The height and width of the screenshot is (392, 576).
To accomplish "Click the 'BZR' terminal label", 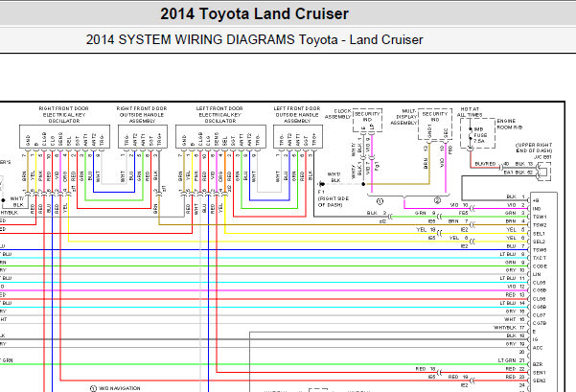I will click(538, 364).
